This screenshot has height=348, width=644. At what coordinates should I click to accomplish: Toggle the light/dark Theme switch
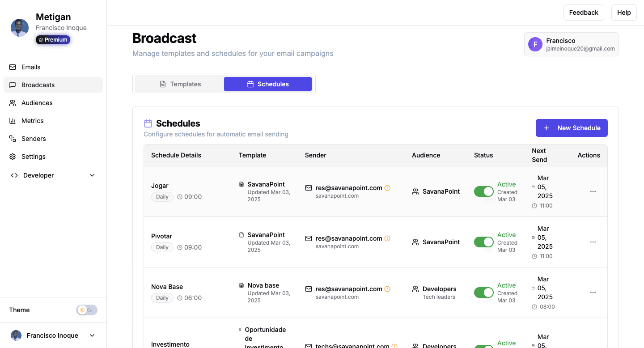point(87,310)
